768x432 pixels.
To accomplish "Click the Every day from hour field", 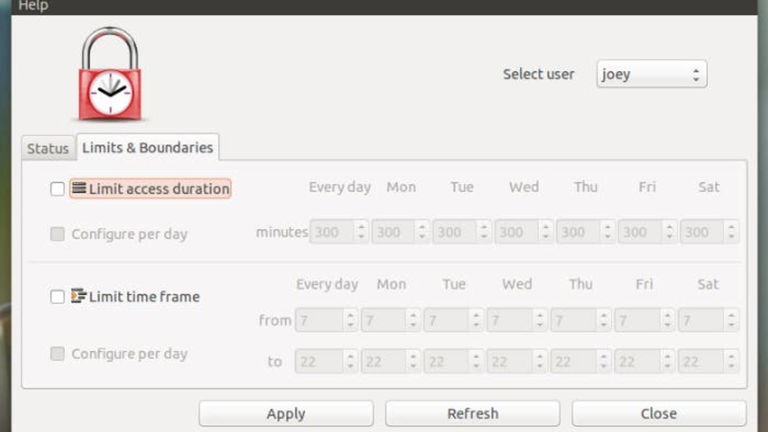I will [x=318, y=320].
